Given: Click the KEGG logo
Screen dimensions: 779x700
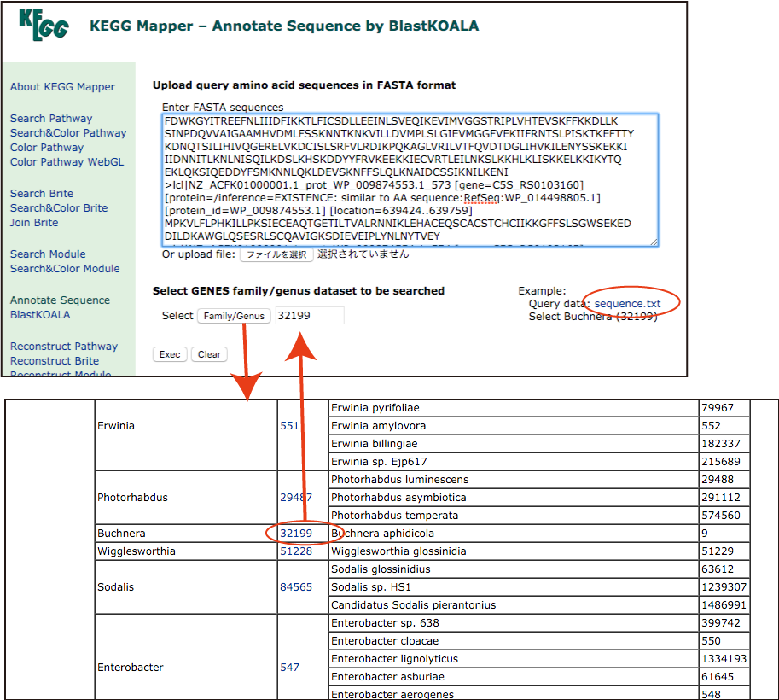Looking at the screenshot, I should [x=44, y=25].
